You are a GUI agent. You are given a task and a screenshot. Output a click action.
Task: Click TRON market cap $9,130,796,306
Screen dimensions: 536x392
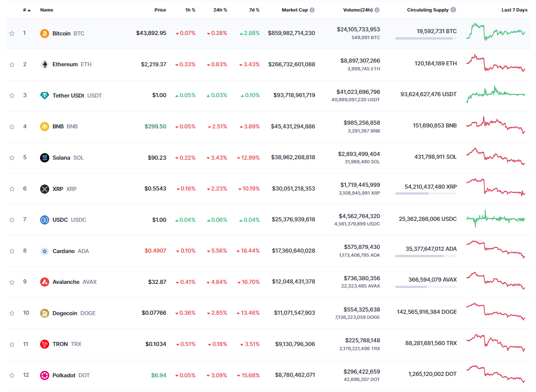[x=295, y=344]
